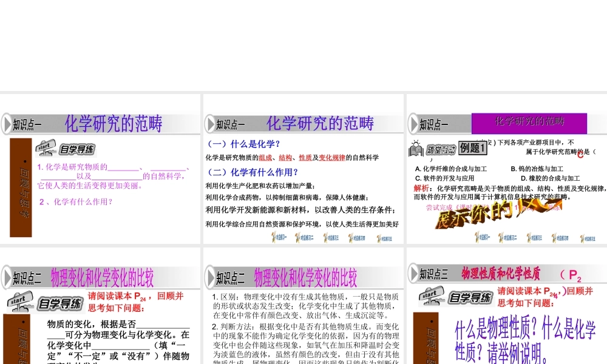Click the play arrow icon on the first 知识点一 header
This screenshot has height=364, width=607.
pyautogui.click(x=7, y=124)
